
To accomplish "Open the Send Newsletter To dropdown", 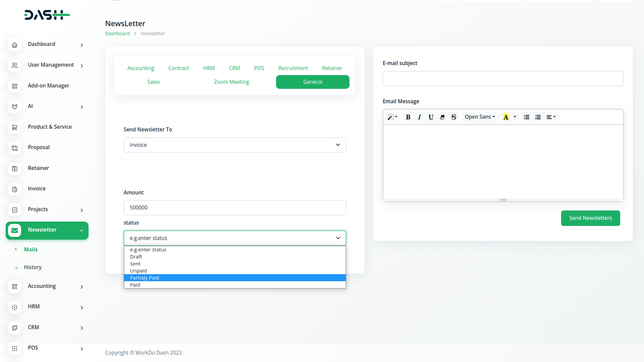I will [x=235, y=145].
